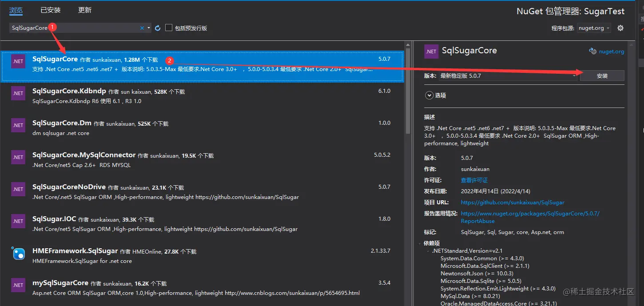
Task: Click the Microsoft.Data.SqlClient dependency entry
Action: 485,266
